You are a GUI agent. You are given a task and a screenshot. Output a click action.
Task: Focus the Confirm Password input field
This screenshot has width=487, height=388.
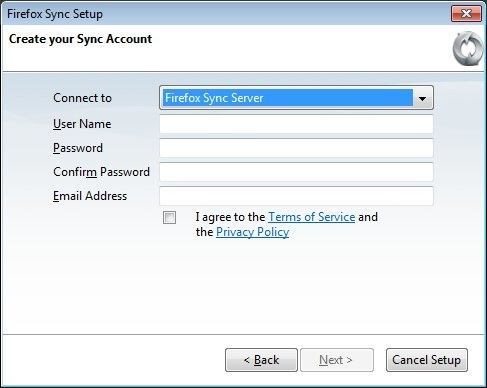[296, 172]
